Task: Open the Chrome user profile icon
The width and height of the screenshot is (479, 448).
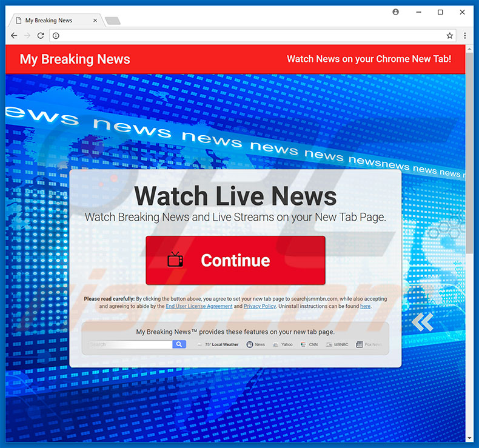Action: coord(395,12)
